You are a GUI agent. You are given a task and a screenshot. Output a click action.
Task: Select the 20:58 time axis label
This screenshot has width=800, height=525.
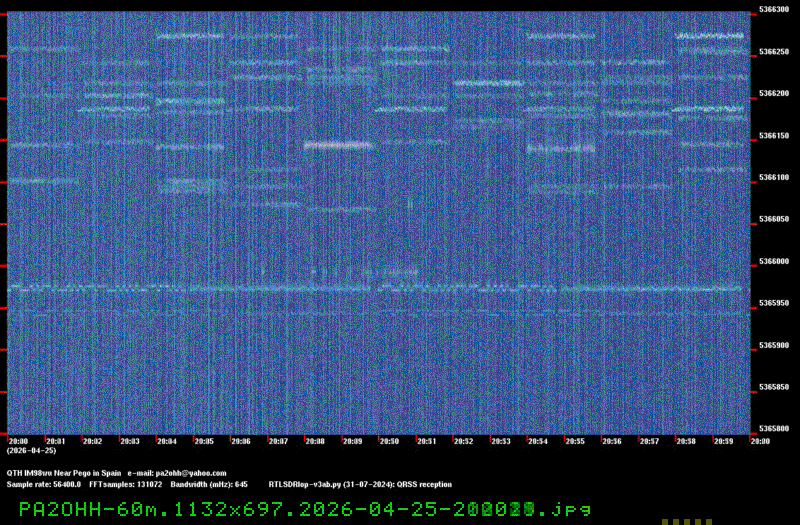pos(687,441)
